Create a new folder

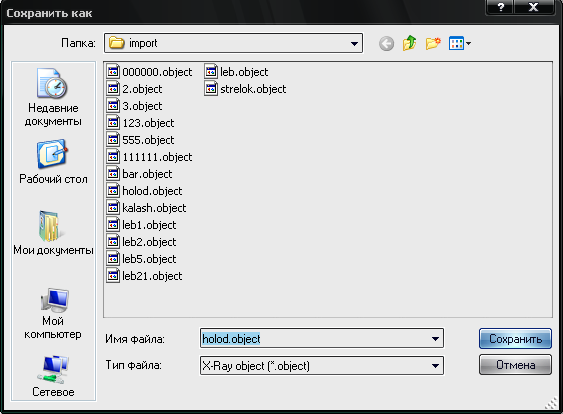433,43
